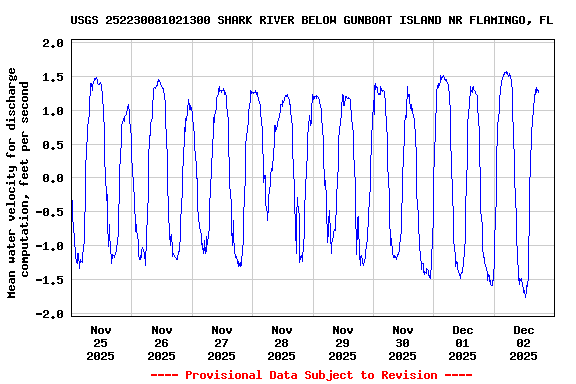
Task: Click the y-axis value 1.5
Action: point(53,77)
